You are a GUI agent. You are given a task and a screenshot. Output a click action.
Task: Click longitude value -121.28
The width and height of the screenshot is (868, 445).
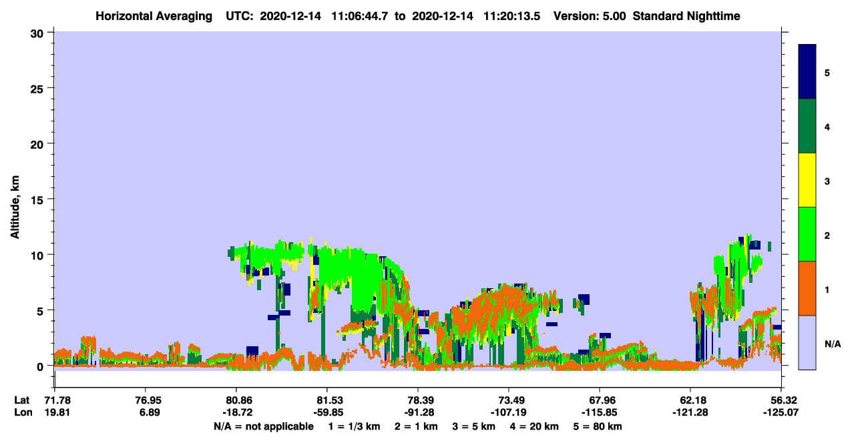[690, 412]
